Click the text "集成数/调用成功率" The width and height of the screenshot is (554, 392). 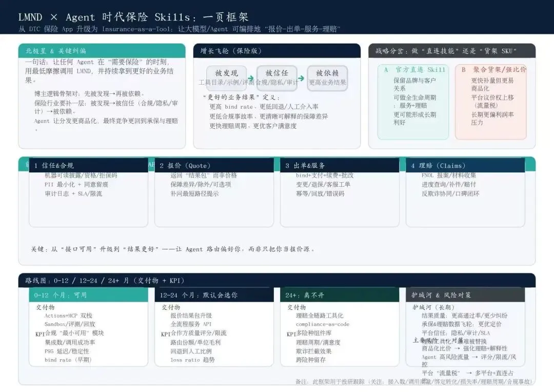(70, 342)
